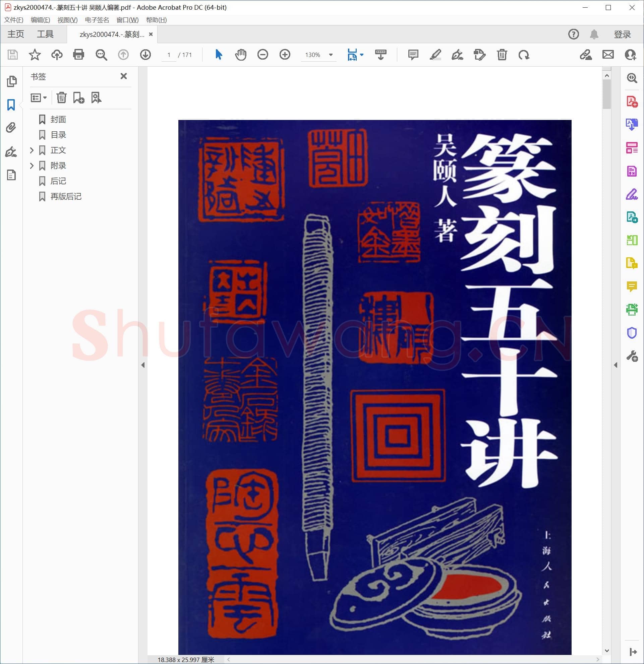This screenshot has width=644, height=664.
Task: Open the Highlight text tool
Action: [435, 55]
